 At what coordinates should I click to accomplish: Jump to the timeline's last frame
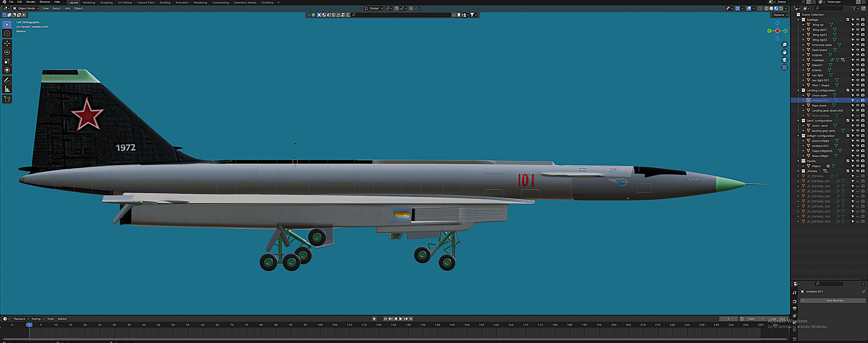[411, 319]
